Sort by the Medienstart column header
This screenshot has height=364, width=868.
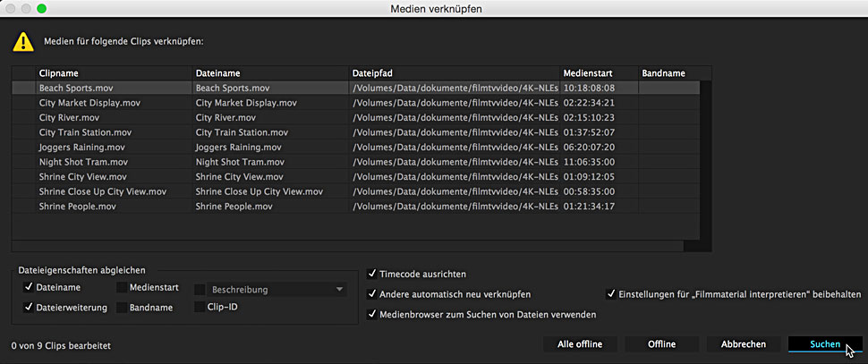(599, 72)
